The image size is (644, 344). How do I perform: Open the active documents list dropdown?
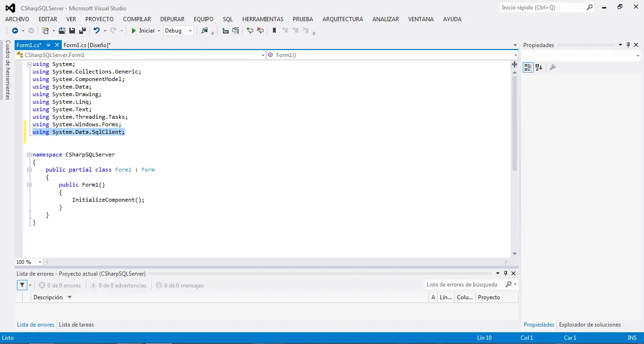[515, 45]
